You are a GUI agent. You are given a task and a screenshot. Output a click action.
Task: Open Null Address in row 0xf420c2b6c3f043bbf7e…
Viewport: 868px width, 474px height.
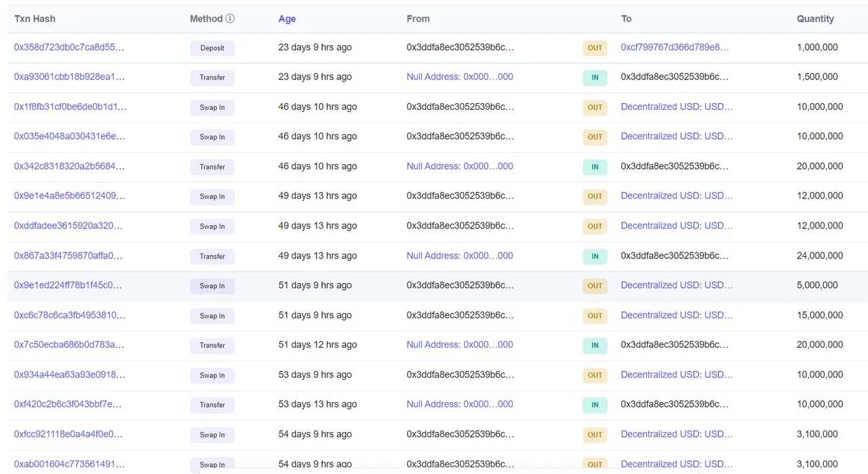pos(460,404)
